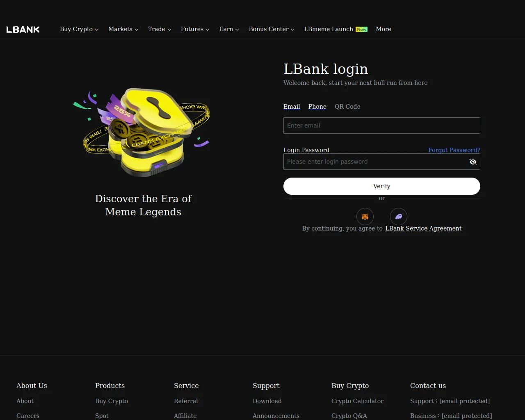
Task: Click the About Us footer heading
Action: 32,386
